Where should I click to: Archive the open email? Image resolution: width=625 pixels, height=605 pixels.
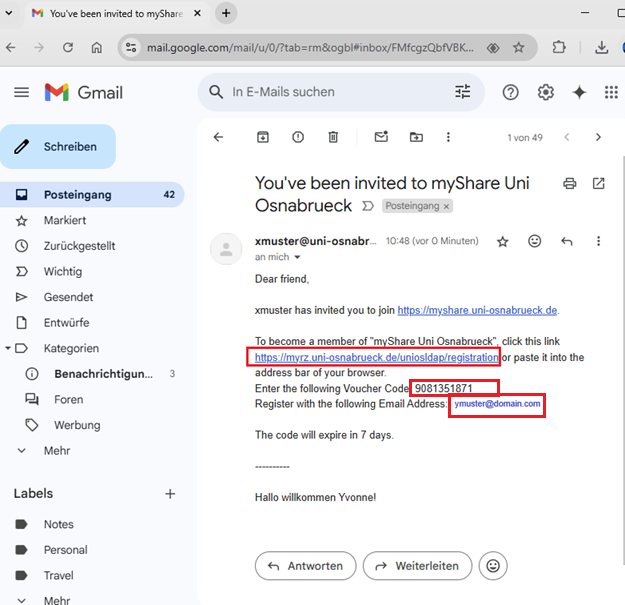[263, 137]
